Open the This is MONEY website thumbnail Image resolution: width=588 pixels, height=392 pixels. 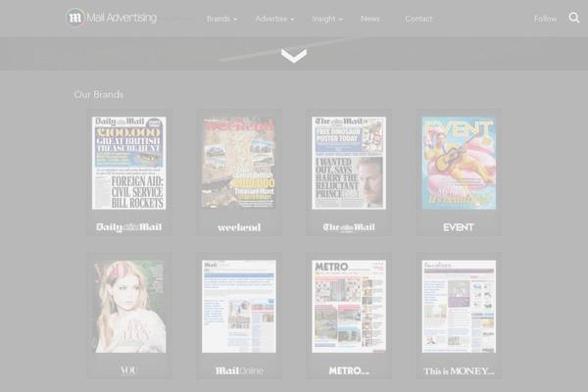[459, 306]
